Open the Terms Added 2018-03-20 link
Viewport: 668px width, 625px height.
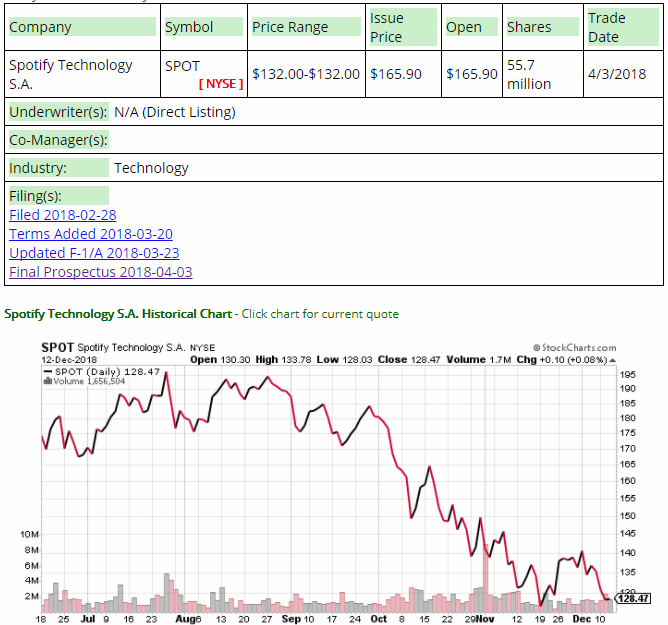(91, 234)
